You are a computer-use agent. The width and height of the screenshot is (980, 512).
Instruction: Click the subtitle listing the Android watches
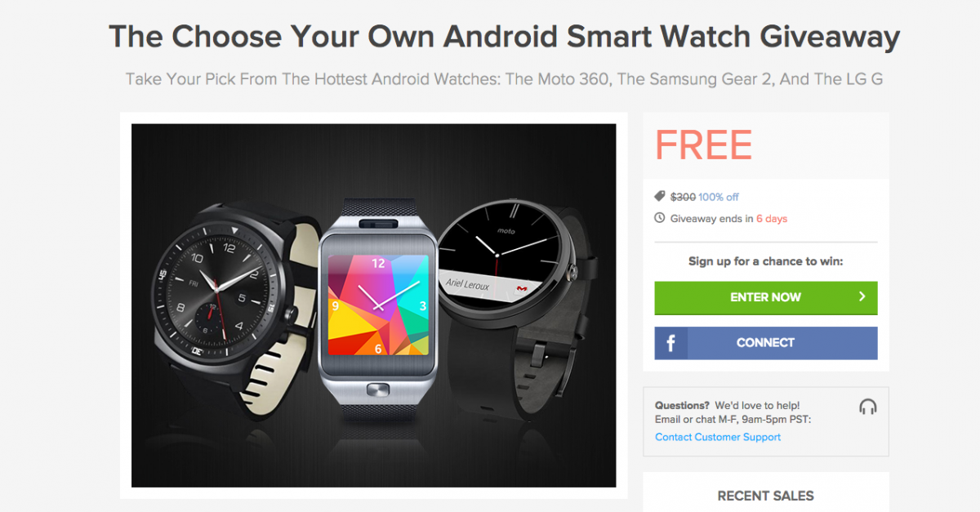click(504, 79)
